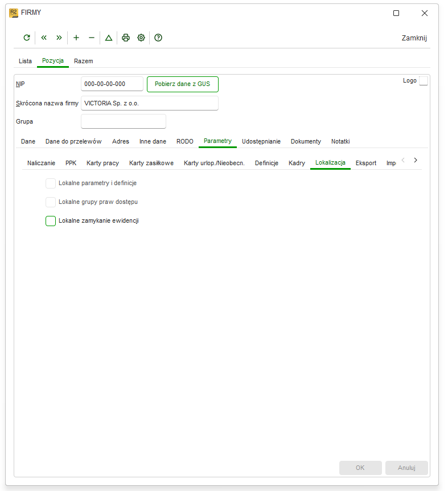Switch to Kadry sub-tab

297,163
